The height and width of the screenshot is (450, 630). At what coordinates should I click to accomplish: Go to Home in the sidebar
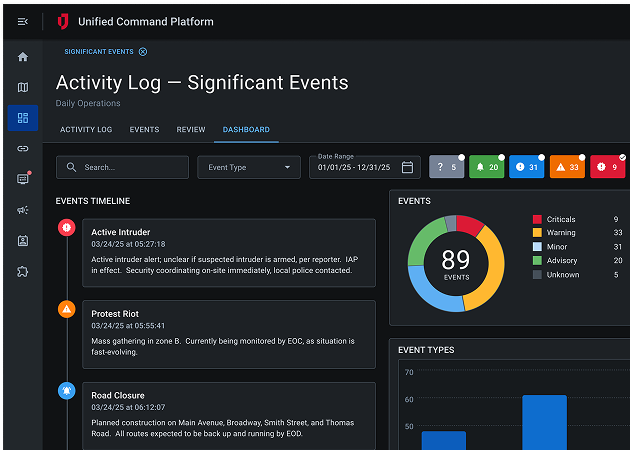coord(23,57)
